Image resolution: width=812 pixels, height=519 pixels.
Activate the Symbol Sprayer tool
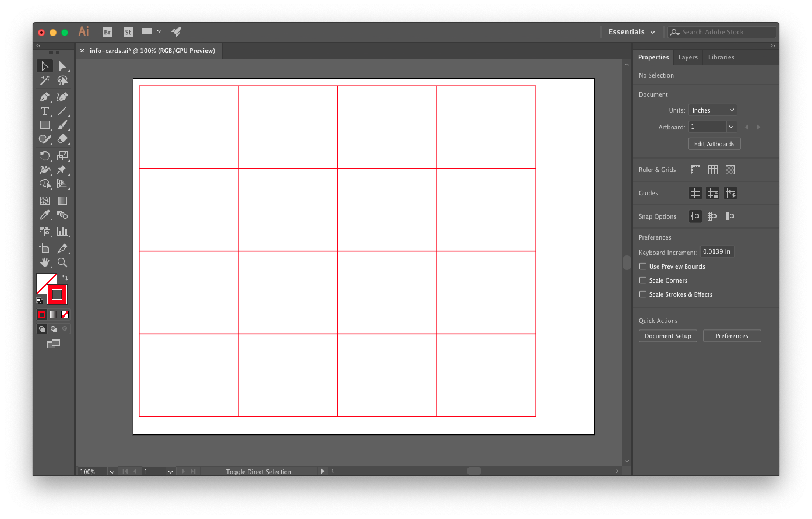45,232
